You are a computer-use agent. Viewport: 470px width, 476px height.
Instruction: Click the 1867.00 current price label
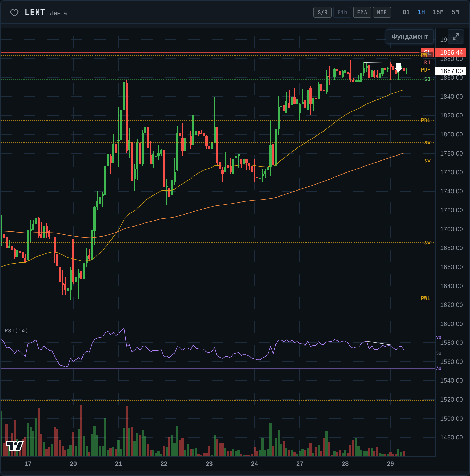pyautogui.click(x=451, y=71)
